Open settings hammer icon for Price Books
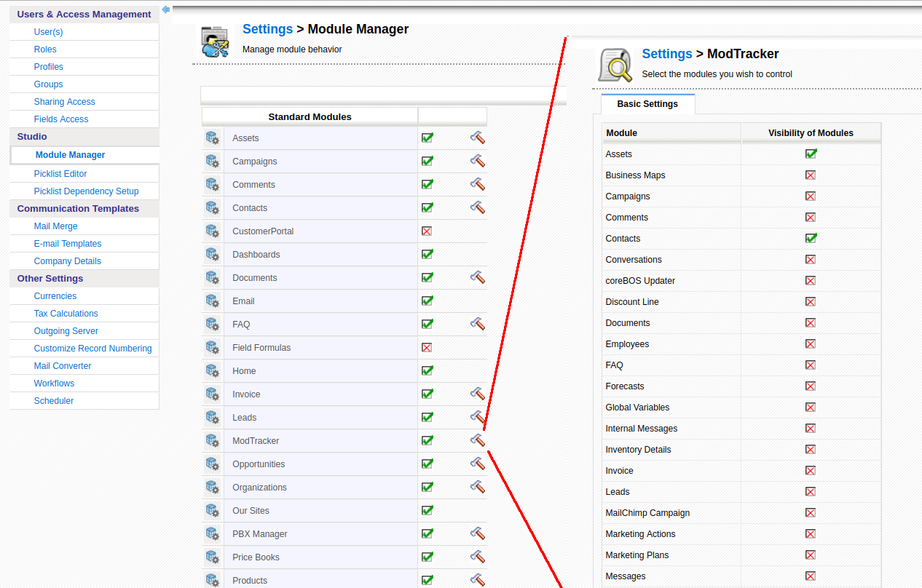922x588 pixels. (x=478, y=557)
